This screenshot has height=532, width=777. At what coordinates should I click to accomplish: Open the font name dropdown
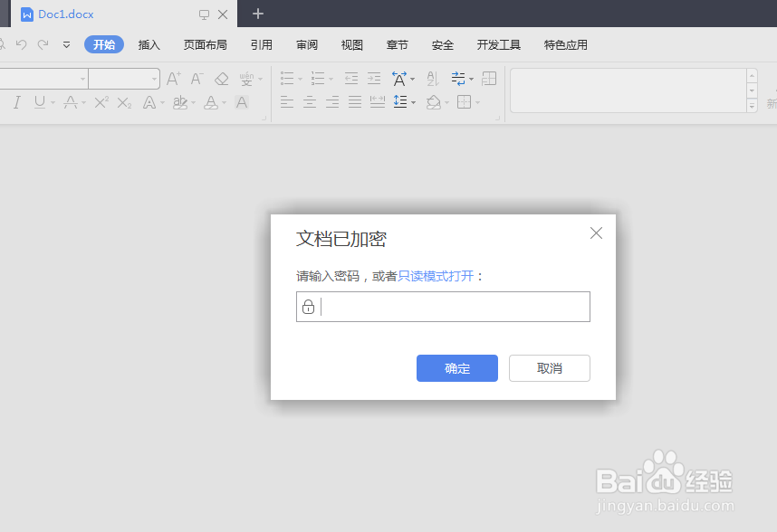pos(82,79)
